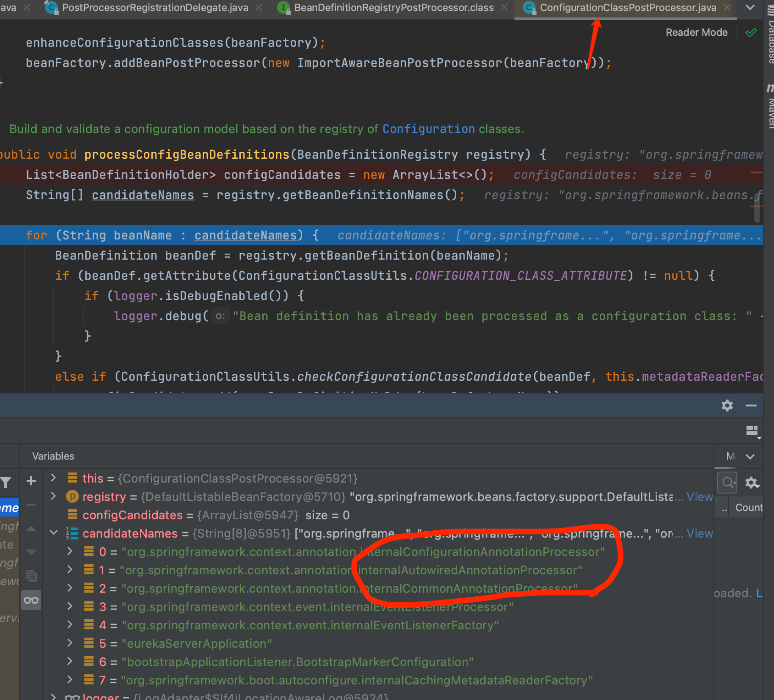Open Database side tool window
774x700 pixels.
tap(770, 34)
